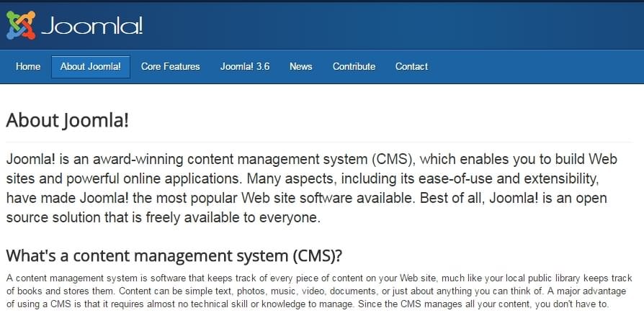Click the text "ease-of-use and extensibility"

[x=507, y=179]
